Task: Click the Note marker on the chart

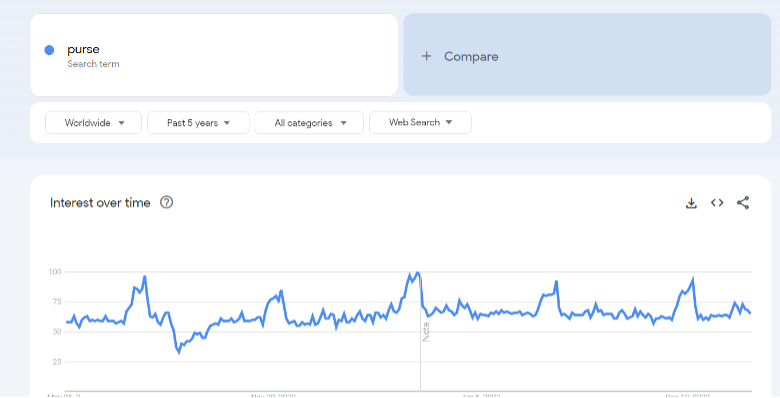Action: click(x=426, y=332)
